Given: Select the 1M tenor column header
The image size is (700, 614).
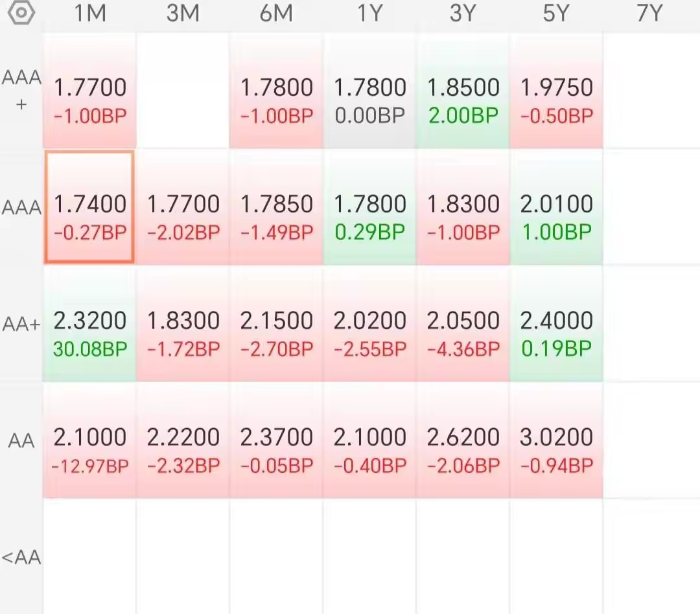Looking at the screenshot, I should pyautogui.click(x=89, y=13).
